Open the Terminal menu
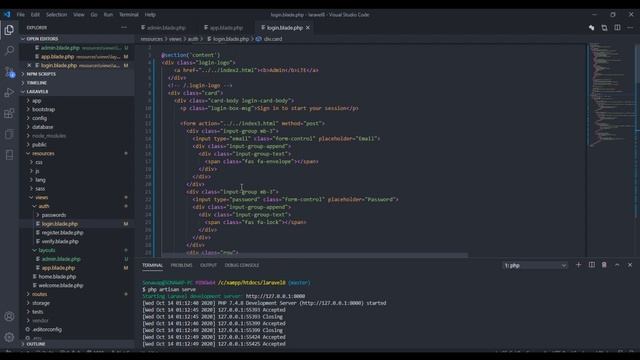 click(x=129, y=14)
